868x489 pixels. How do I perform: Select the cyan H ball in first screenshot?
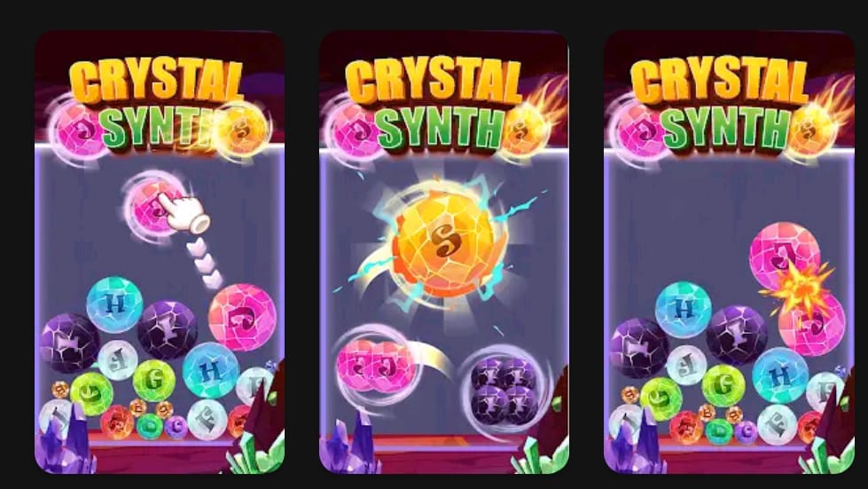pos(114,304)
